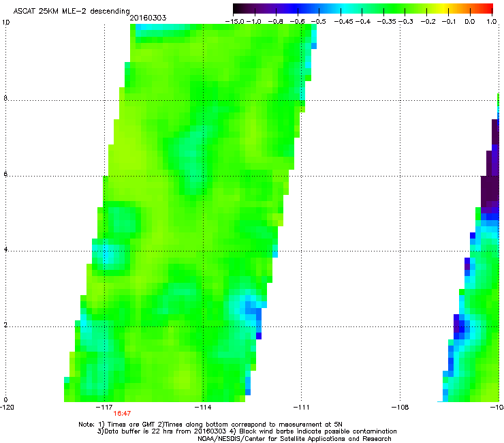
Task: Pick the -0.35 color scale label
Action: pyautogui.click(x=387, y=22)
